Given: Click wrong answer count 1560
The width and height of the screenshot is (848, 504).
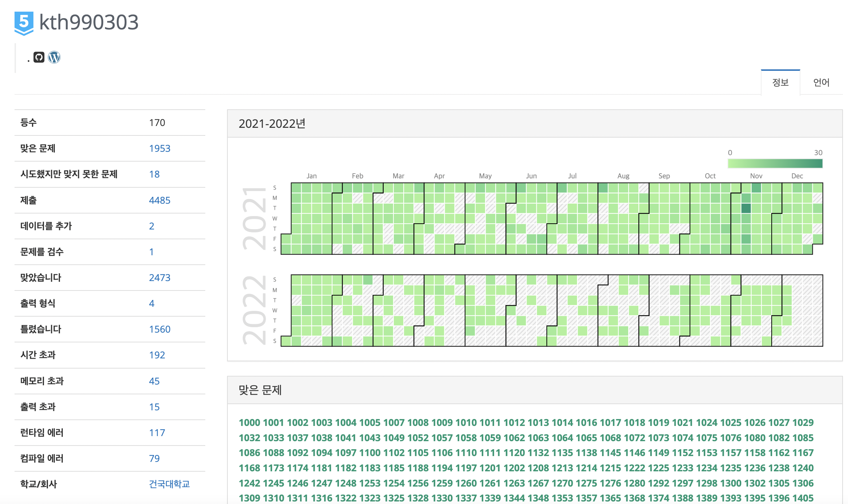Looking at the screenshot, I should click(159, 329).
